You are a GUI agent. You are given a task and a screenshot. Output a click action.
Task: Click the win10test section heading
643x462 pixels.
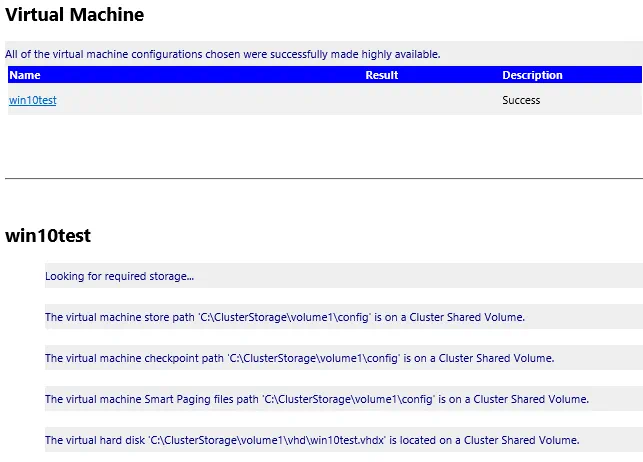(48, 236)
